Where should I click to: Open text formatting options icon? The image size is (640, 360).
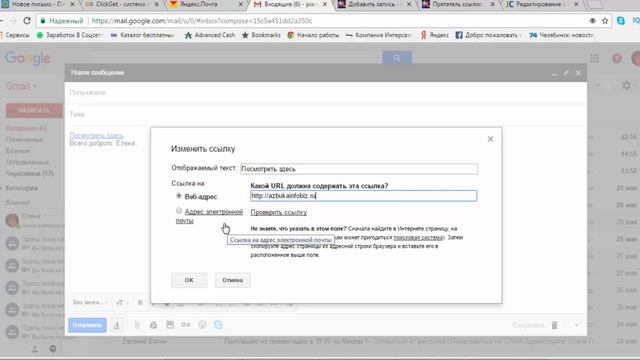(x=117, y=325)
